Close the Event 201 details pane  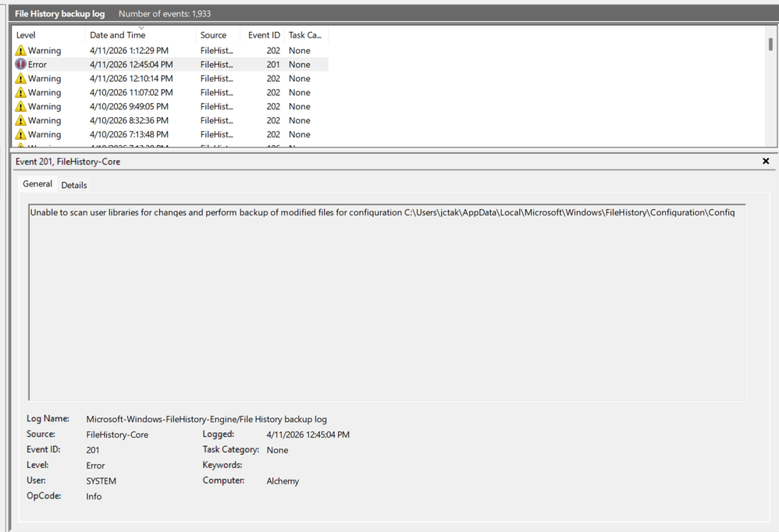766,161
